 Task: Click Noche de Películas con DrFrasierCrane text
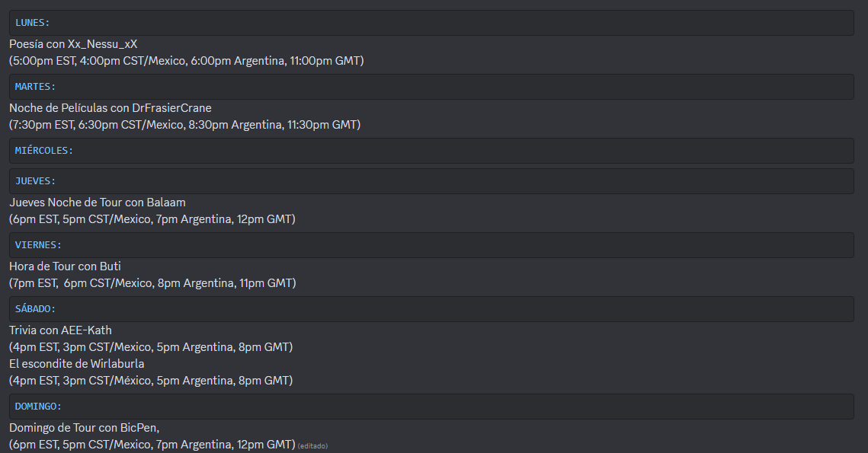click(x=111, y=108)
